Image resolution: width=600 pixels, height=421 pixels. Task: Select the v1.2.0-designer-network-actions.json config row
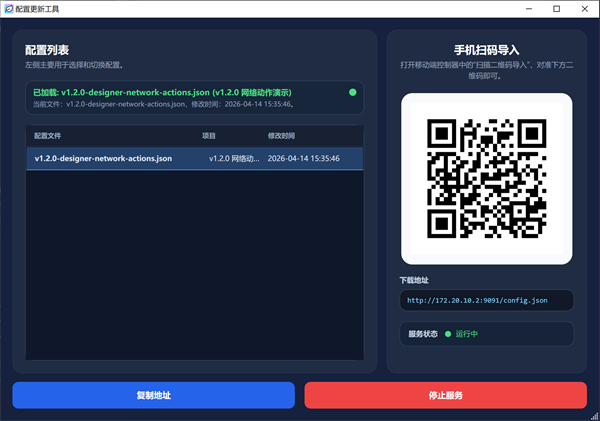coord(194,158)
